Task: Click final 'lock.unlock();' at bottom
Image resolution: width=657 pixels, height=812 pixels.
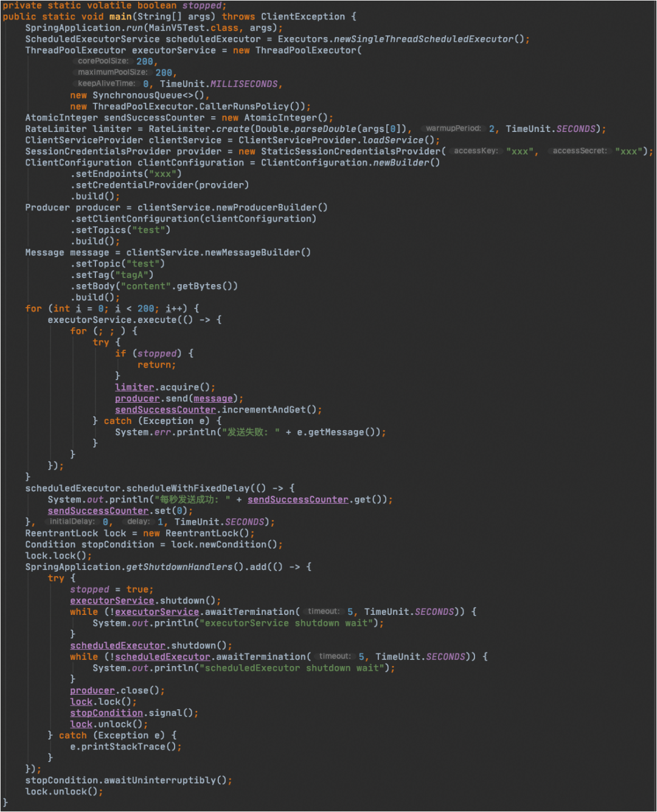Action: tap(64, 792)
